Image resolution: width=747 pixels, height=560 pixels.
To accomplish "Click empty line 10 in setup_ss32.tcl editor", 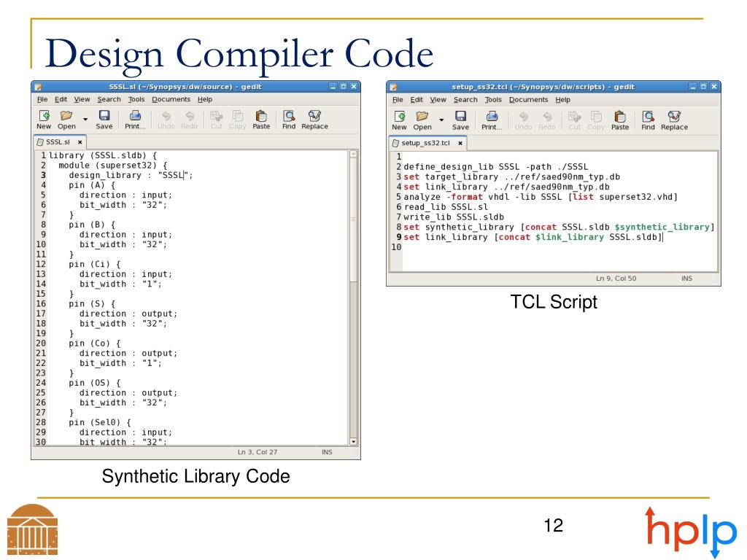I will coord(560,246).
